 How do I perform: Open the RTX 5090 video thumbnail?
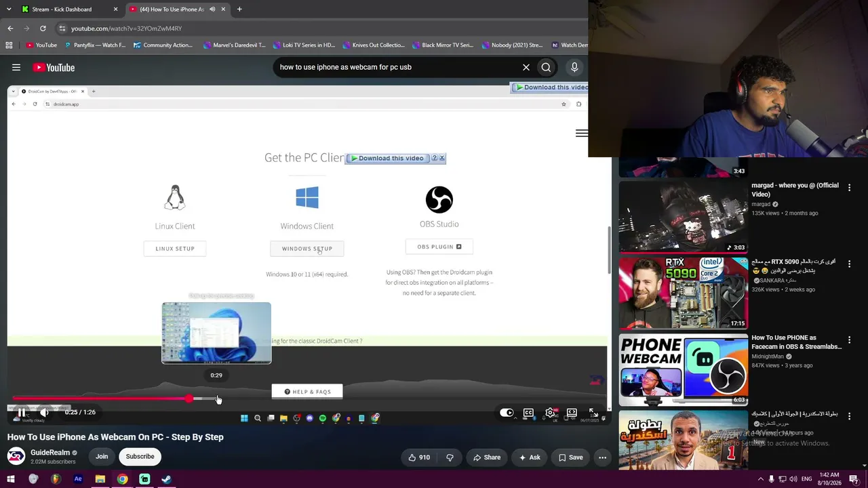click(683, 293)
